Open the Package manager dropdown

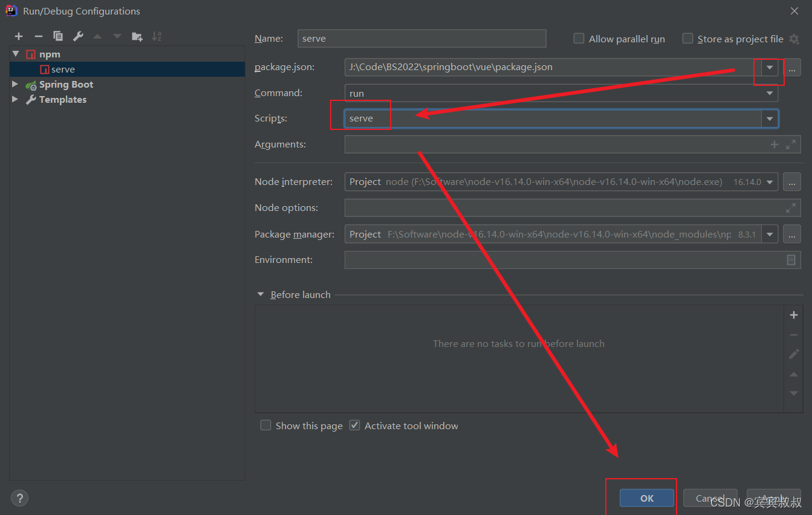[x=770, y=234]
